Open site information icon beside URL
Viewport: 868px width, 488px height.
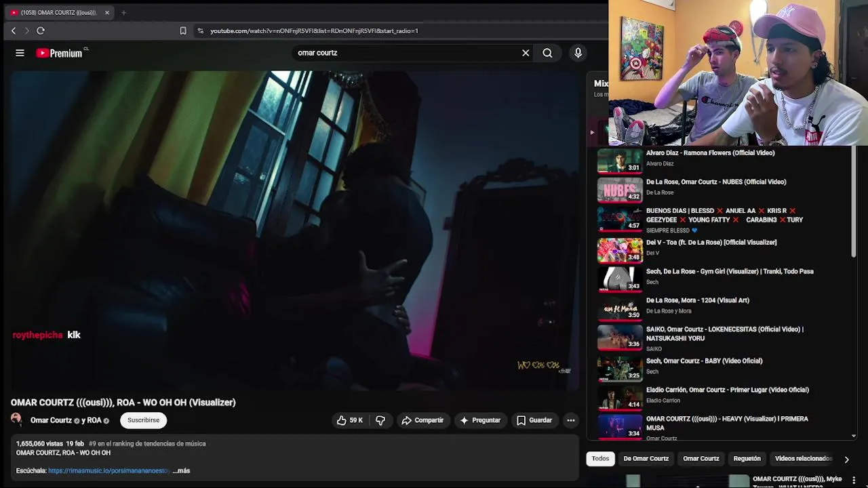(x=200, y=30)
